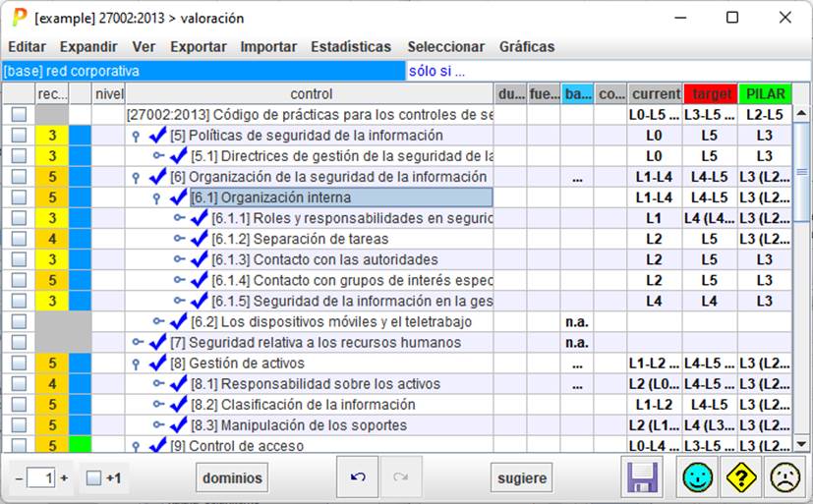
Task: Open the Editar menu
Action: (x=27, y=46)
